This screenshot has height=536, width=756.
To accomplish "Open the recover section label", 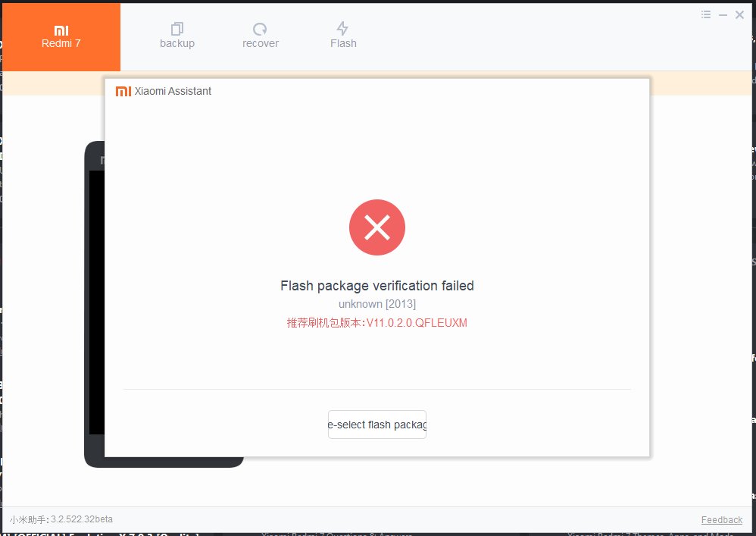I will 261,43.
